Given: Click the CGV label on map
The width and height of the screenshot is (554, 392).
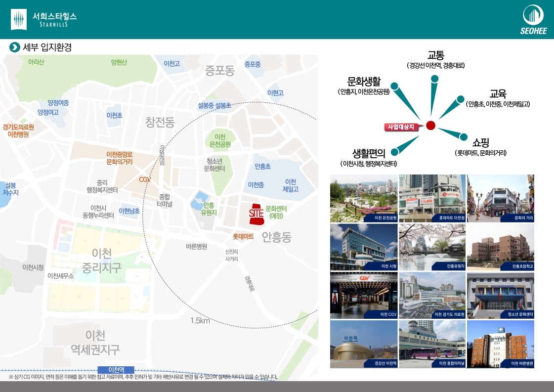Looking at the screenshot, I should pos(145,179).
